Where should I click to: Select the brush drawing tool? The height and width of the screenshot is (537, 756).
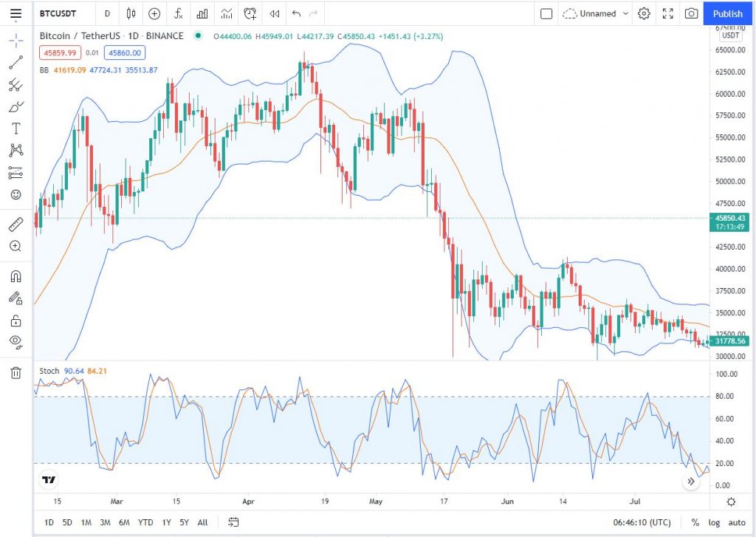[x=16, y=106]
